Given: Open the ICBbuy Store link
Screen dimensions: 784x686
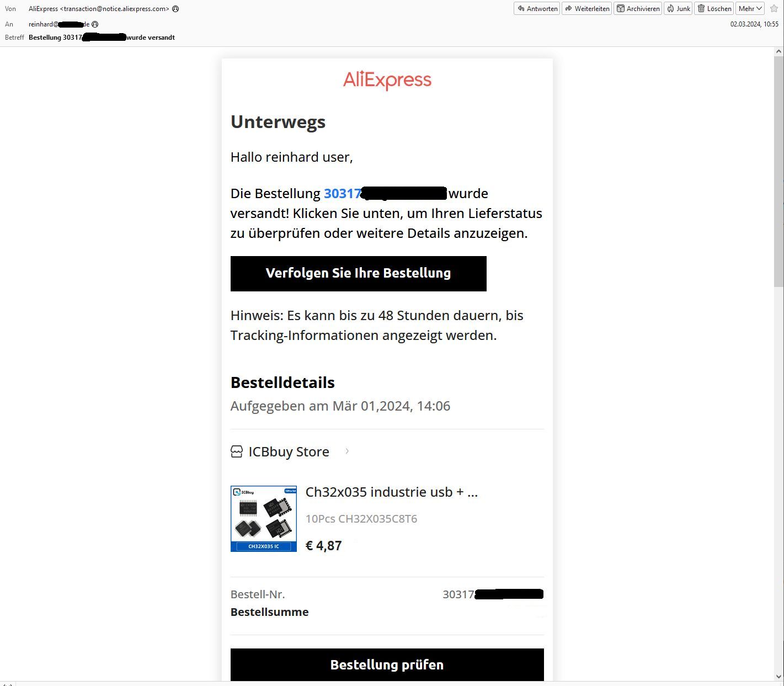Looking at the screenshot, I should 289,452.
